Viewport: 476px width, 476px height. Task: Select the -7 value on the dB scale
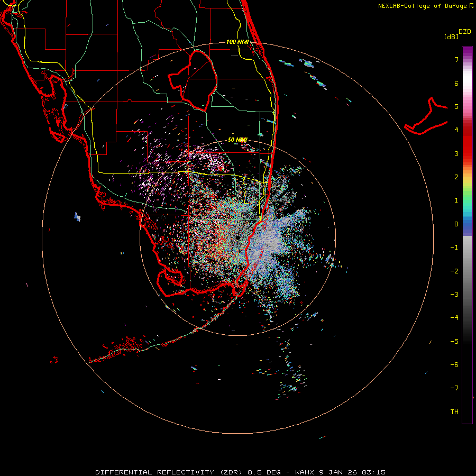(454, 388)
